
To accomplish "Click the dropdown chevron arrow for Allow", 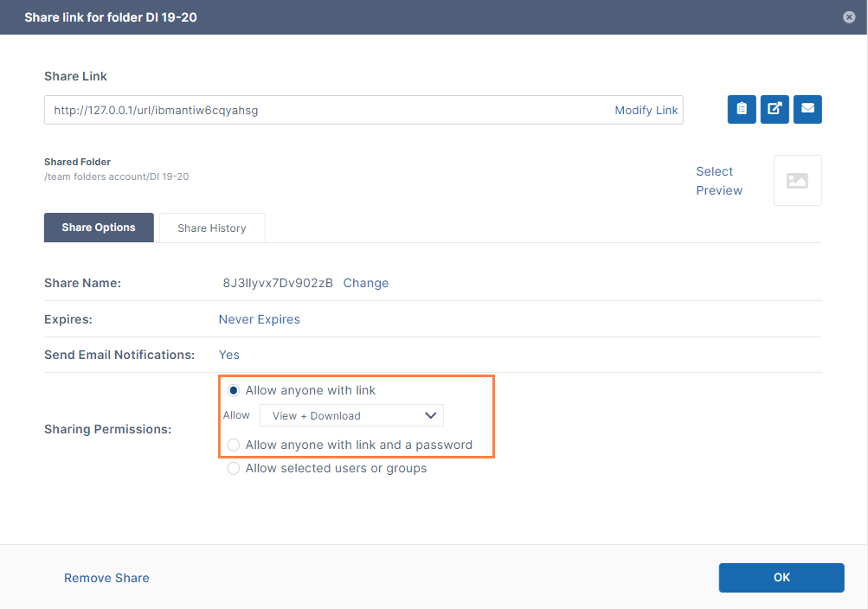I will [x=430, y=416].
